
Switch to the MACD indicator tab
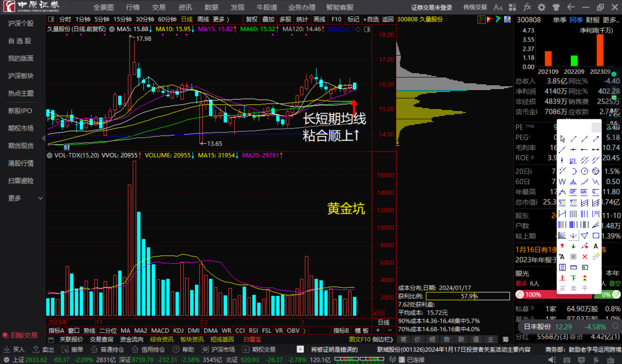(160, 331)
